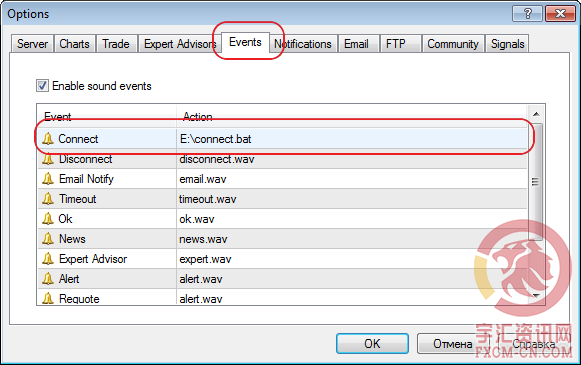The height and width of the screenshot is (365, 581).
Task: Click the bell icon beside News
Action: click(x=48, y=239)
